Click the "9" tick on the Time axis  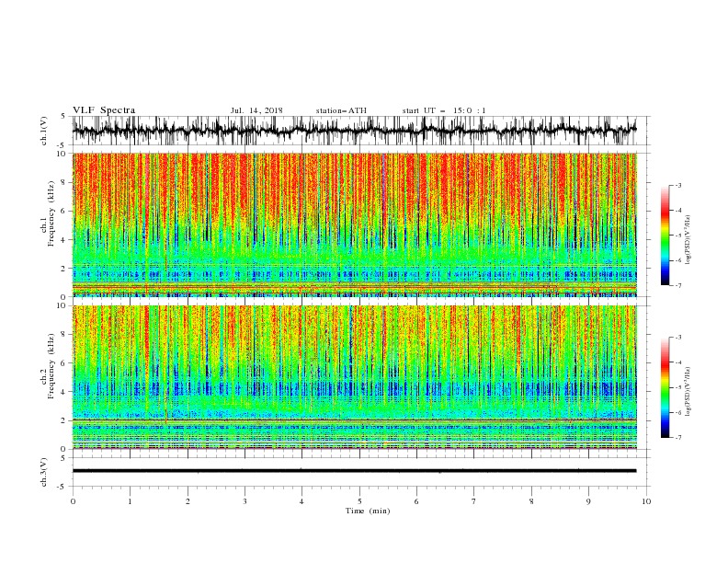coord(588,501)
